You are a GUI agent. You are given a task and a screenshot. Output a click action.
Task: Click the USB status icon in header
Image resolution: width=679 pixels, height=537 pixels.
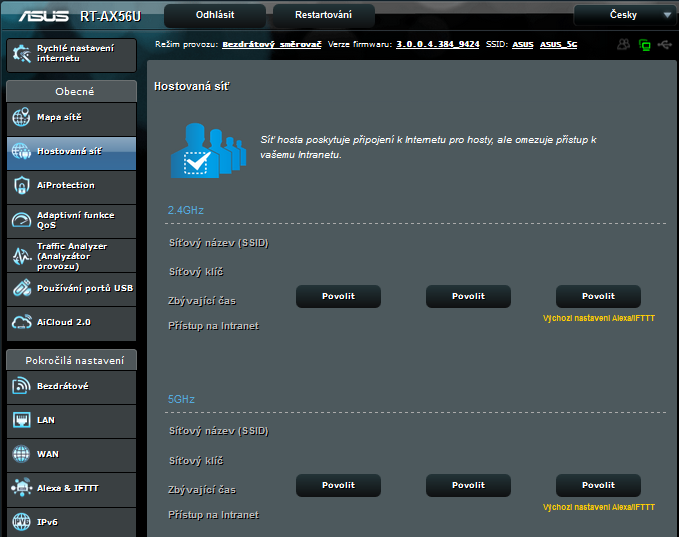(664, 45)
